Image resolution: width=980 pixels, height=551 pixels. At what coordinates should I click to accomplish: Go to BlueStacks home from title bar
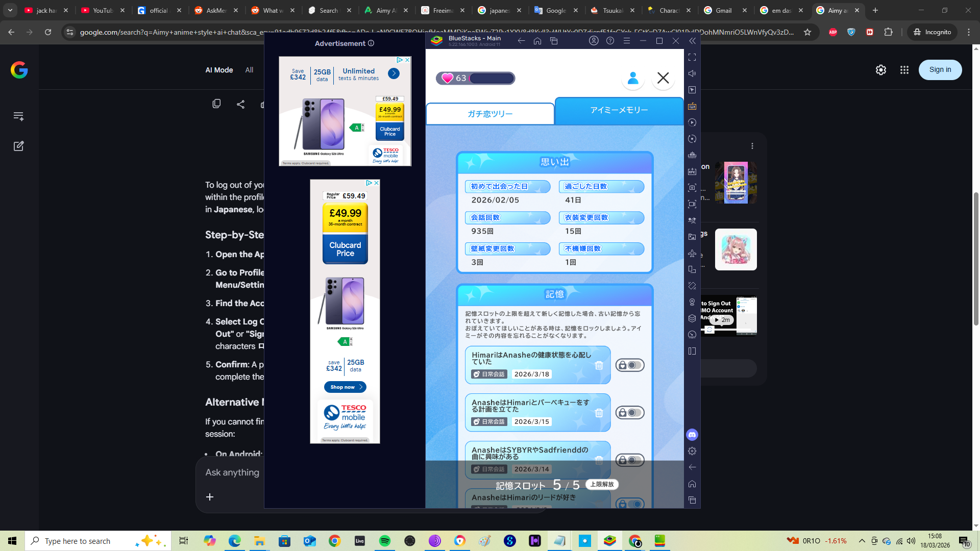[537, 41]
